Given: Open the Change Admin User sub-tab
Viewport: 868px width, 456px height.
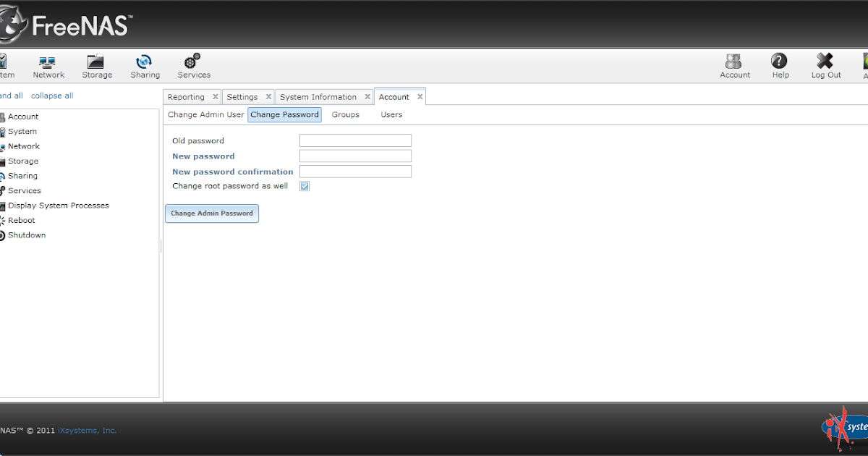Looking at the screenshot, I should 206,114.
